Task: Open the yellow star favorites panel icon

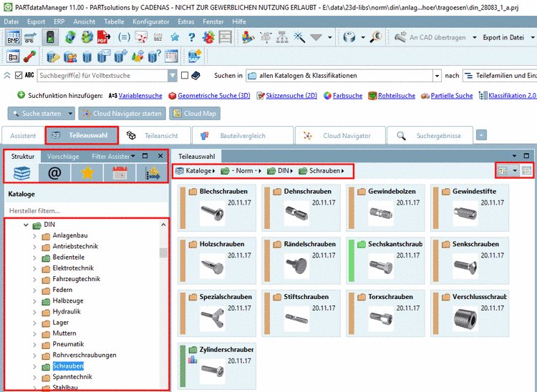Action: [87, 172]
